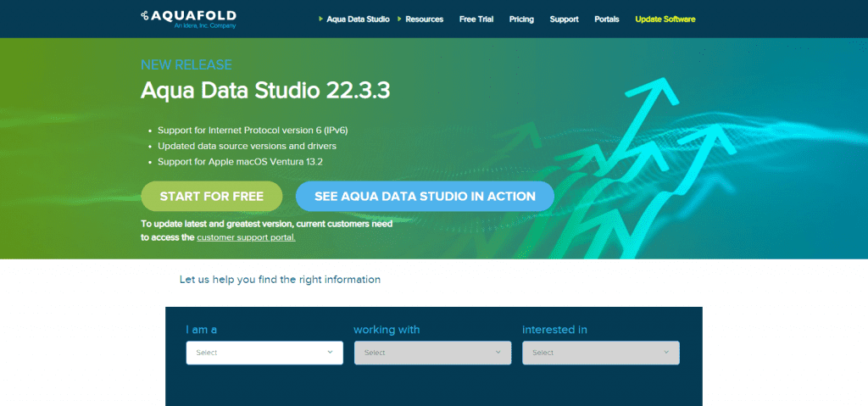Viewport: 868px width, 406px height.
Task: Click 'Updated data source versions and drivers' text
Action: 247,147
